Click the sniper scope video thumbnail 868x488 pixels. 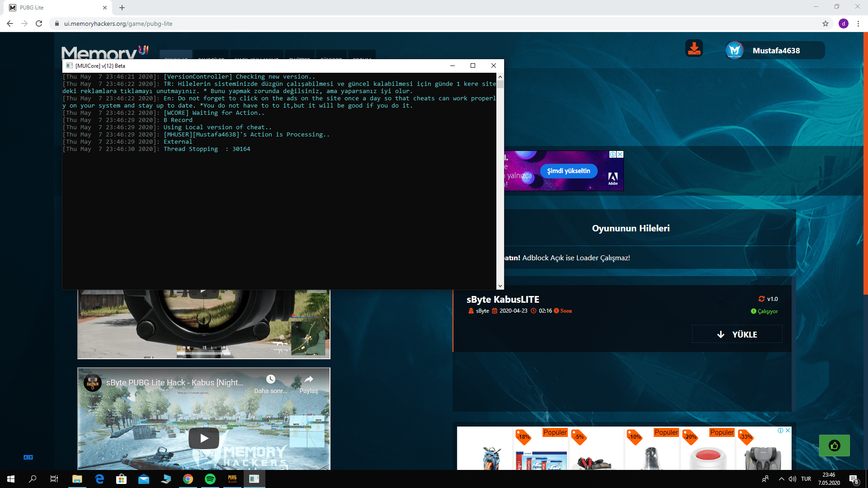coord(204,324)
